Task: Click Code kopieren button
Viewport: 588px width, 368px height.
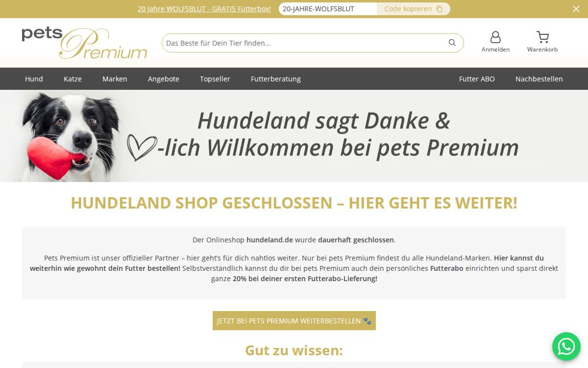Action: click(414, 9)
